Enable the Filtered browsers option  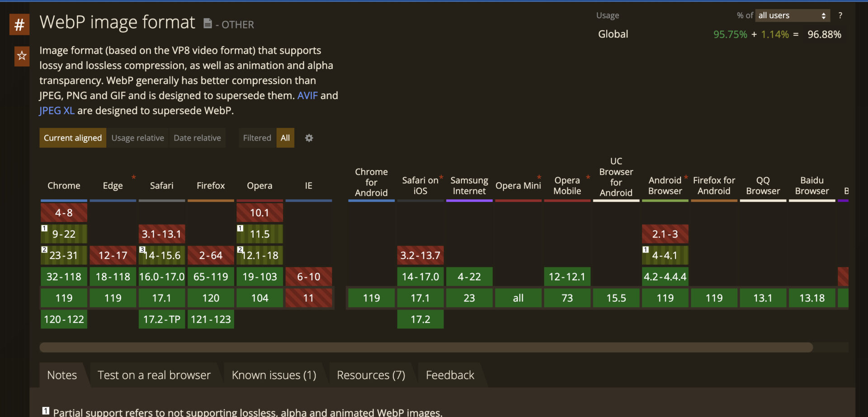click(257, 138)
